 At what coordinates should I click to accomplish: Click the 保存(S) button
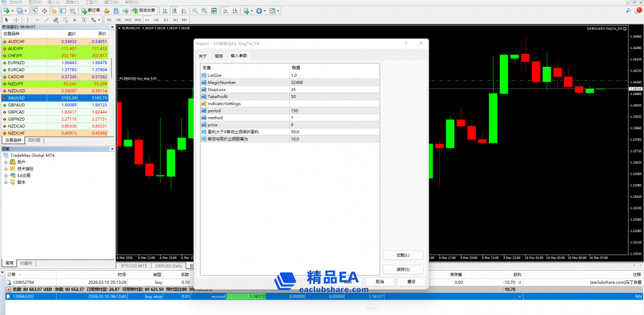click(403, 270)
